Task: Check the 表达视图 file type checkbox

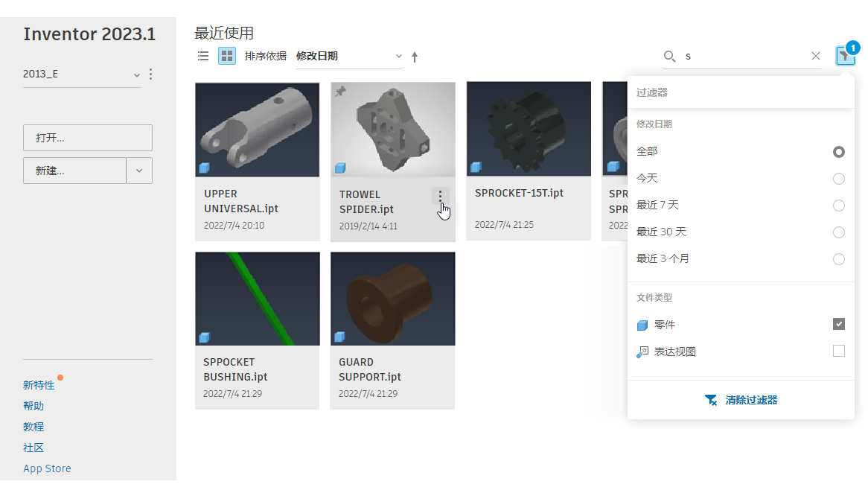Action: (x=839, y=351)
